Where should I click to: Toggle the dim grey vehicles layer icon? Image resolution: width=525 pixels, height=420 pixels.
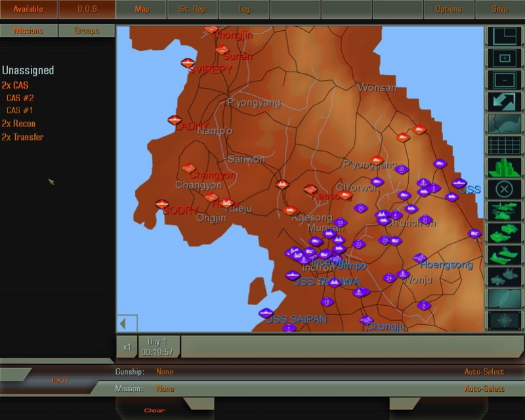click(x=504, y=276)
